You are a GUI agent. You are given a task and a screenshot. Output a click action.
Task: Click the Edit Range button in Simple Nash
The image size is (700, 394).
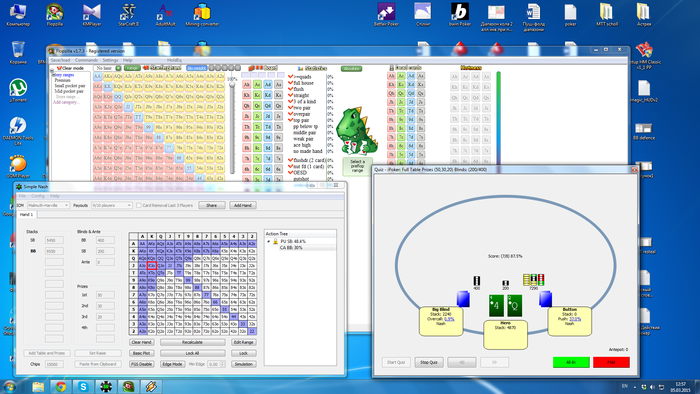tap(244, 342)
